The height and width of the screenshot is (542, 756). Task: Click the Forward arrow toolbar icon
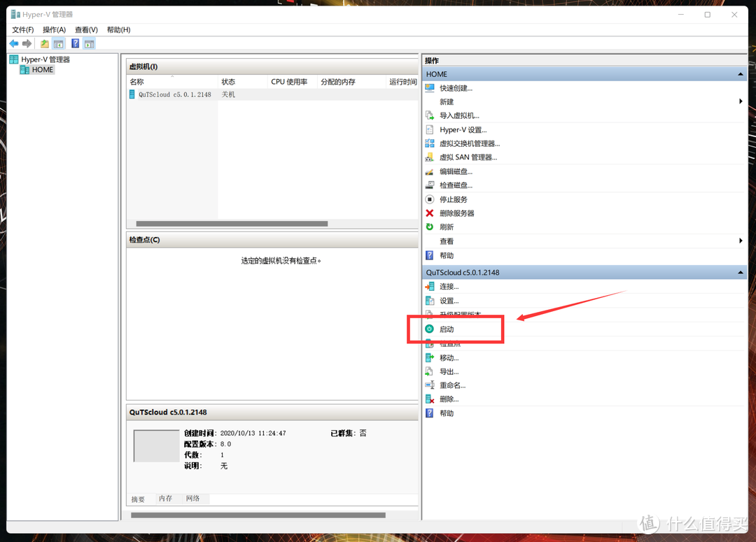(x=27, y=44)
